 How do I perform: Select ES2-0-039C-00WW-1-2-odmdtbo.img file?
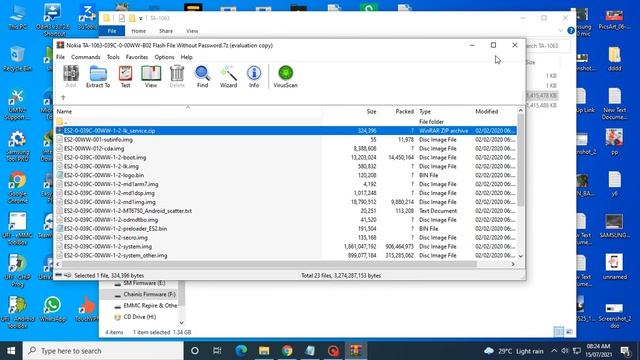286,220
